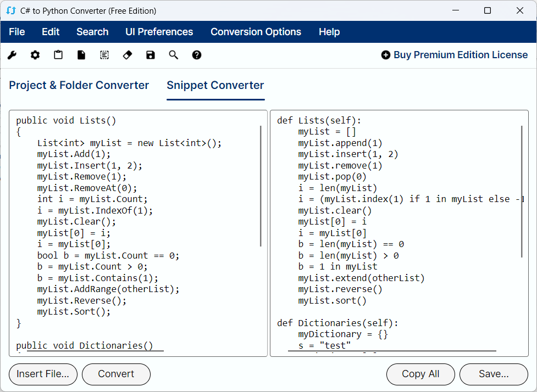The height and width of the screenshot is (392, 537).
Task: Click the magnifying glass search icon
Action: pos(174,55)
